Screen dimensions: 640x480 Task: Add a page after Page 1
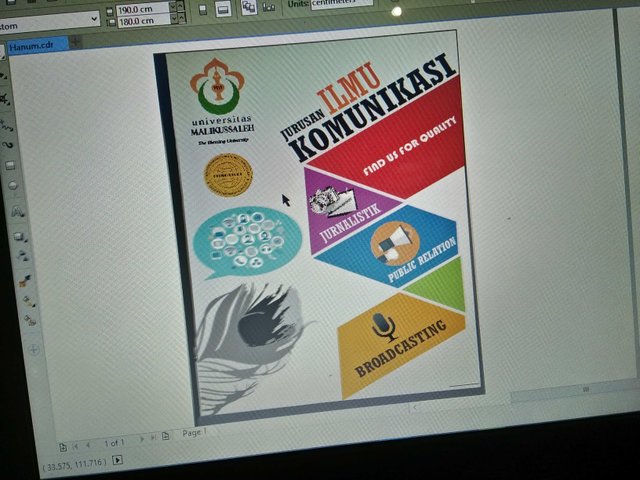165,436
